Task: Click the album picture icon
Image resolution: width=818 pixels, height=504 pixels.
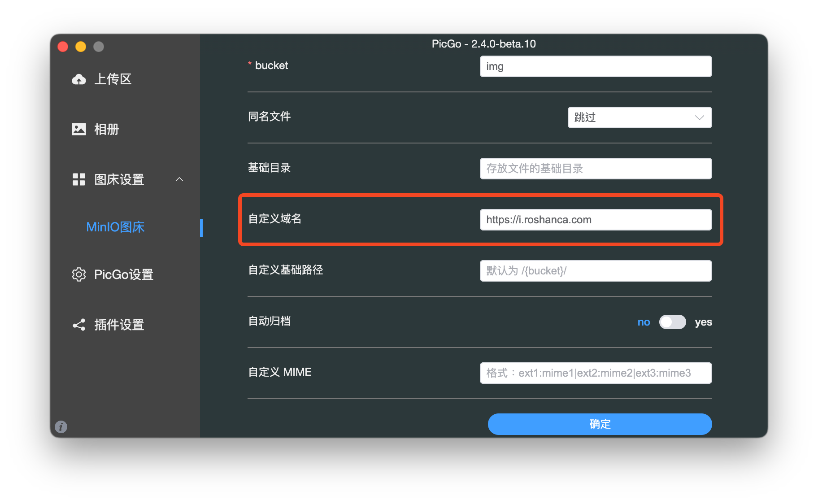Action: pos(79,129)
